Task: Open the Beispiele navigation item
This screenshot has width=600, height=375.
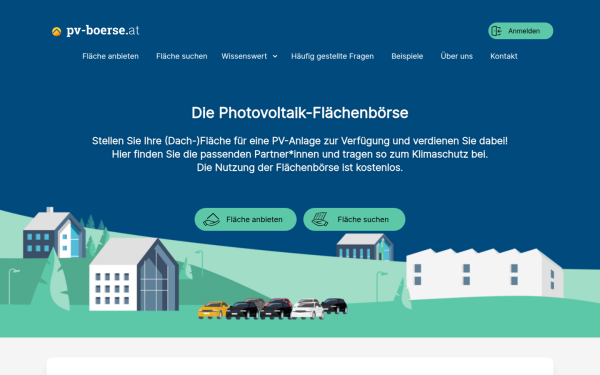Action: coord(407,56)
